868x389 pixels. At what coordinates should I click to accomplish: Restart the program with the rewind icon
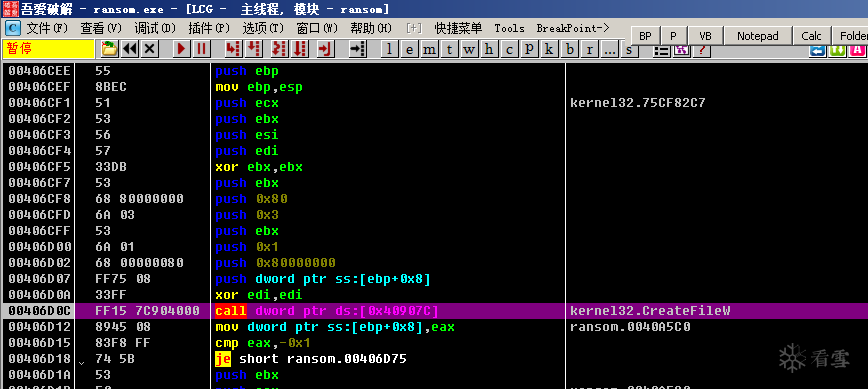(x=130, y=49)
